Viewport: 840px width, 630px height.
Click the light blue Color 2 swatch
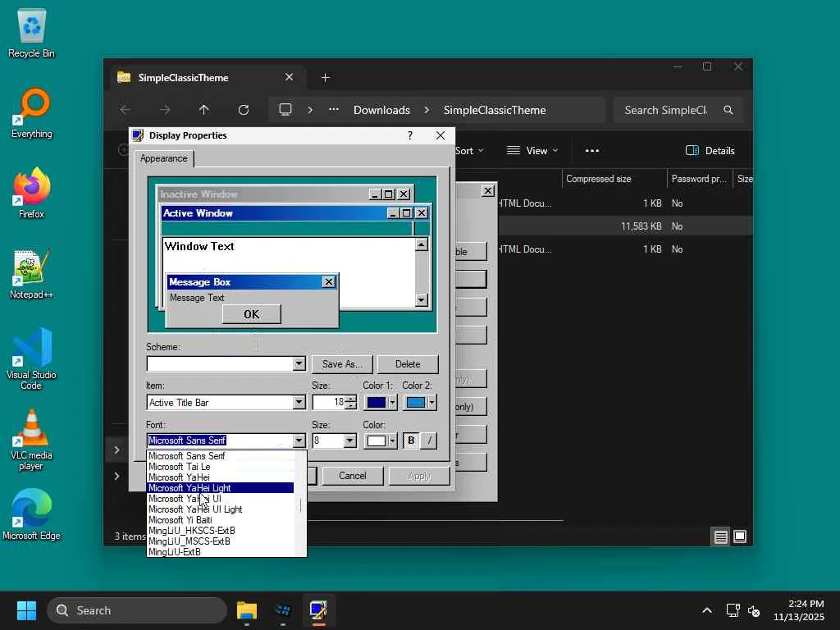[416, 402]
